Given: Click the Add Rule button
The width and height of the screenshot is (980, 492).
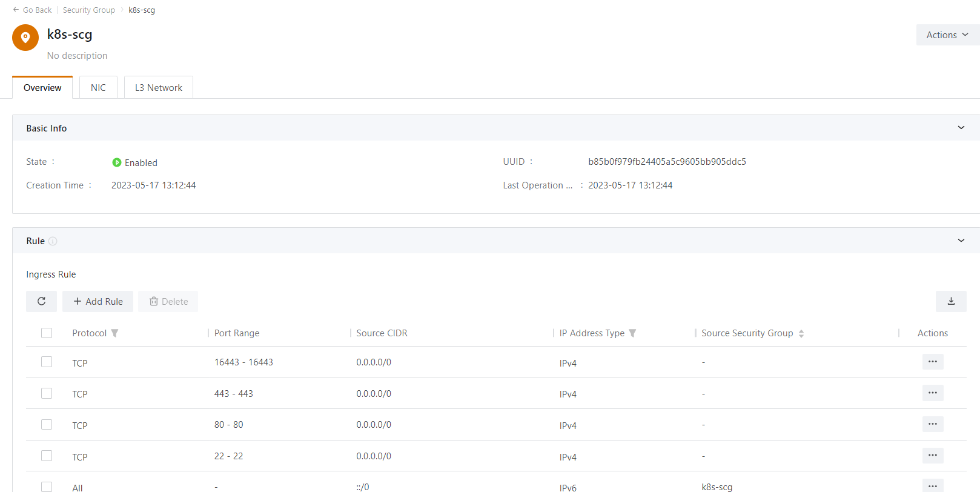Looking at the screenshot, I should 98,301.
